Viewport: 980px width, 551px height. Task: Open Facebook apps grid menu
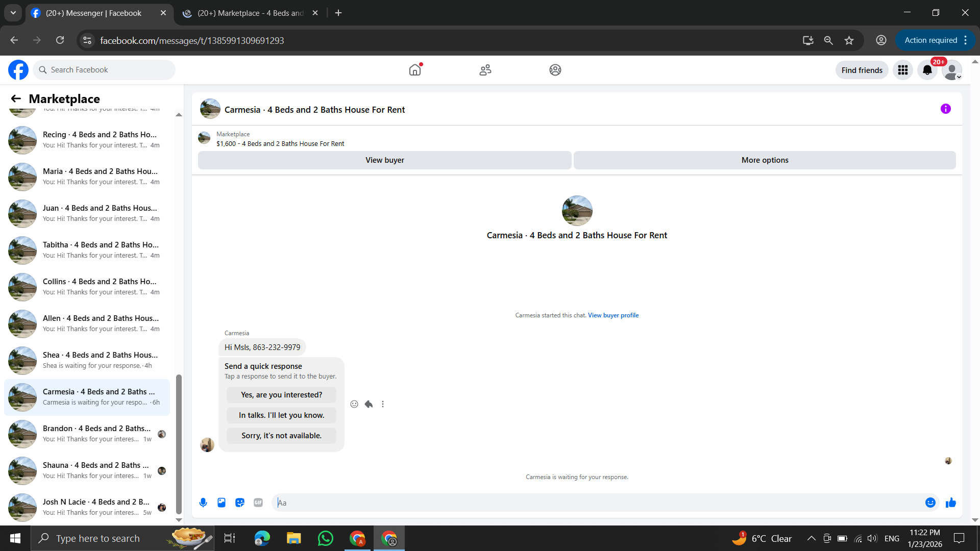(x=902, y=70)
